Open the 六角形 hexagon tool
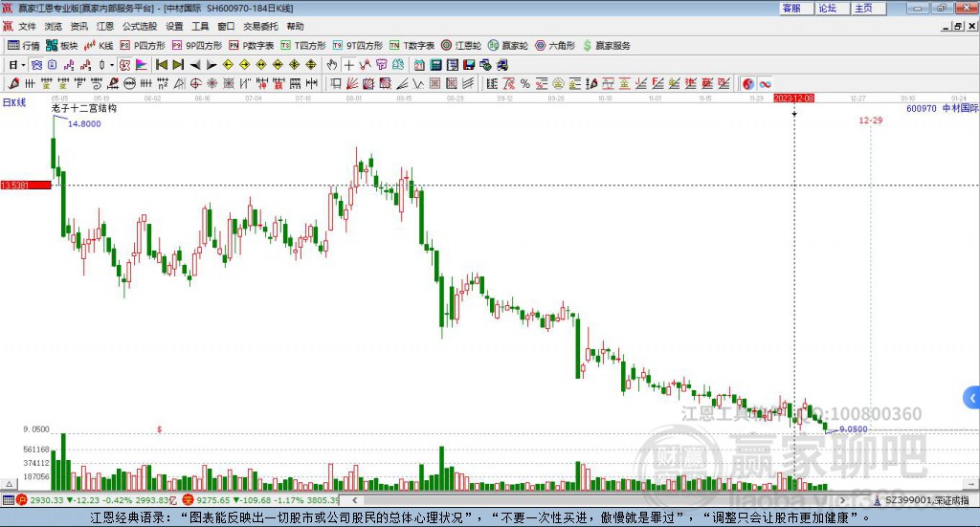The width and height of the screenshot is (980, 527). 554,46
